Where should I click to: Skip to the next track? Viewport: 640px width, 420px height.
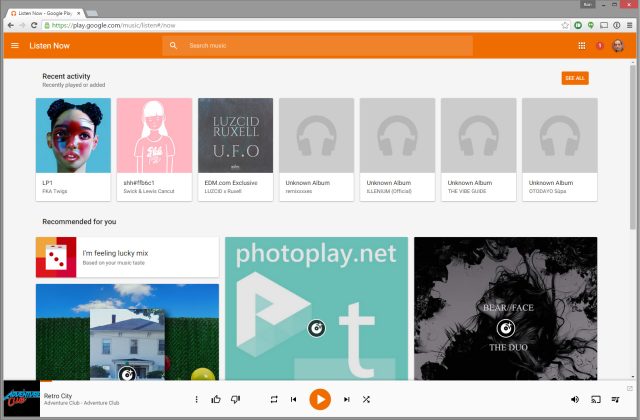coord(347,399)
